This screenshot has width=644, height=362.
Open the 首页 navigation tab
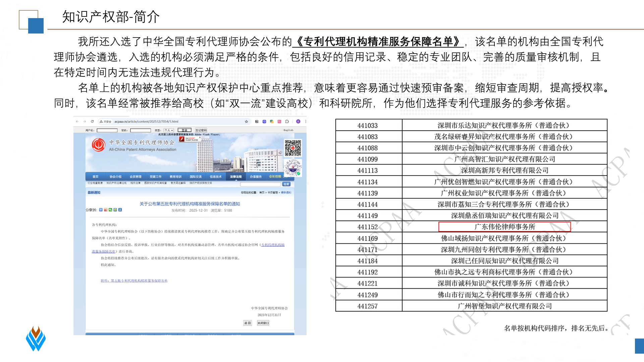96,177
